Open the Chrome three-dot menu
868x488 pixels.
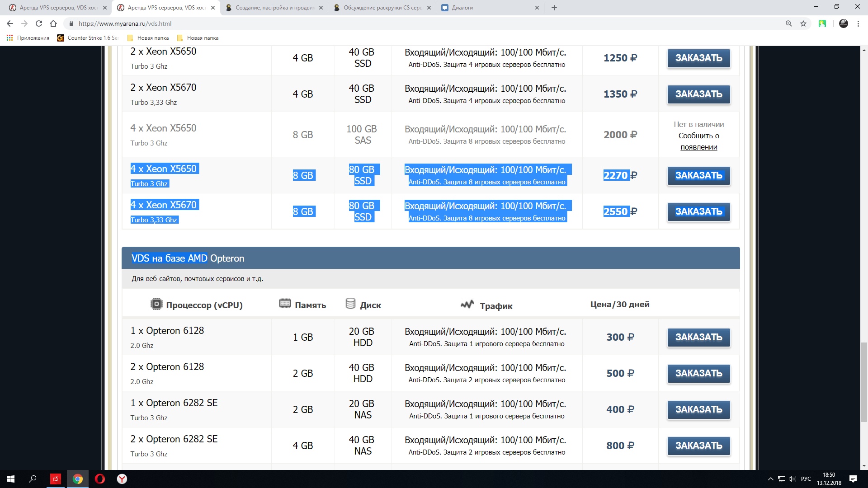point(858,23)
